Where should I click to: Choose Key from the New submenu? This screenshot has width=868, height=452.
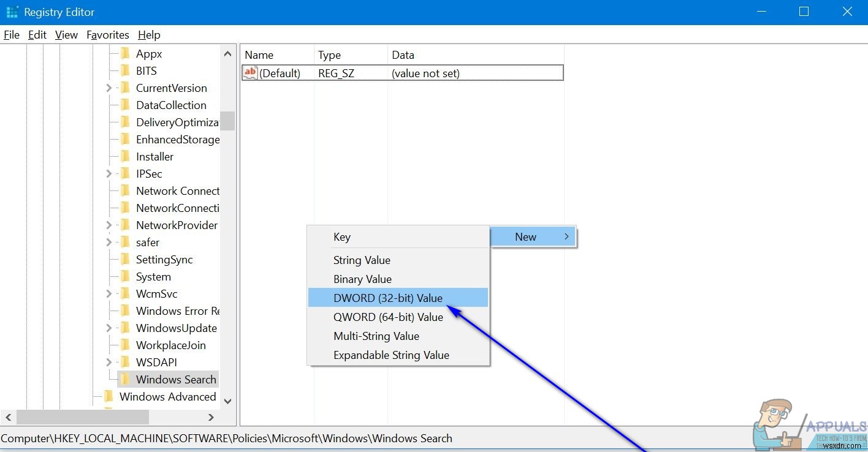[342, 237]
